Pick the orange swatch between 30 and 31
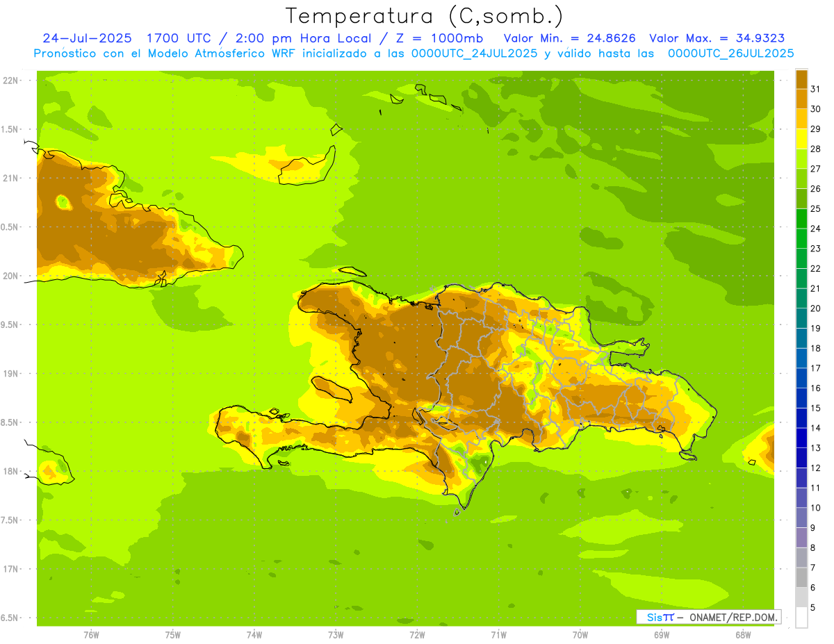Screen dimensions: 834x644 (801, 99)
